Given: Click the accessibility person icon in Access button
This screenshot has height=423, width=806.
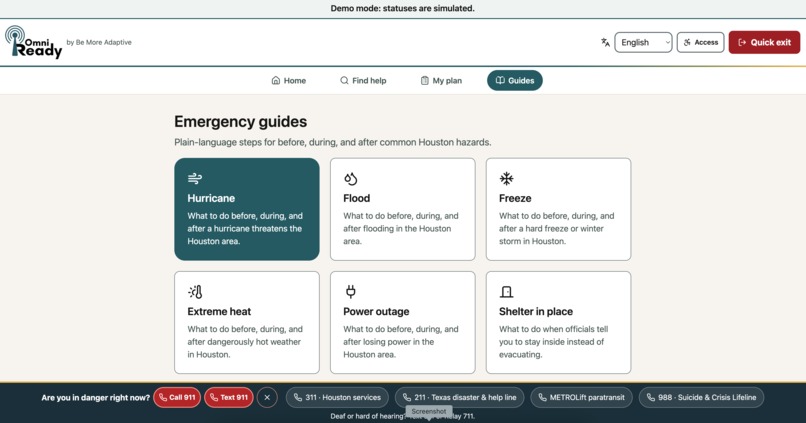Looking at the screenshot, I should coord(687,42).
